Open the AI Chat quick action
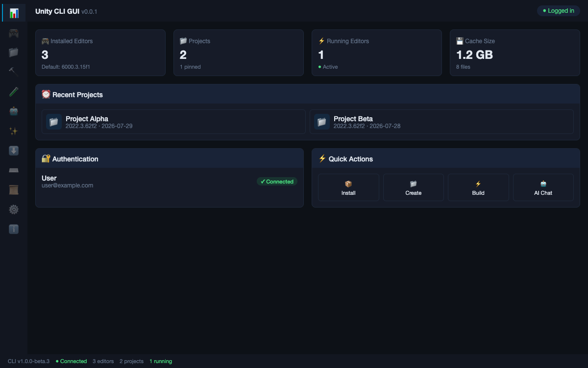The height and width of the screenshot is (368, 588). (x=543, y=187)
